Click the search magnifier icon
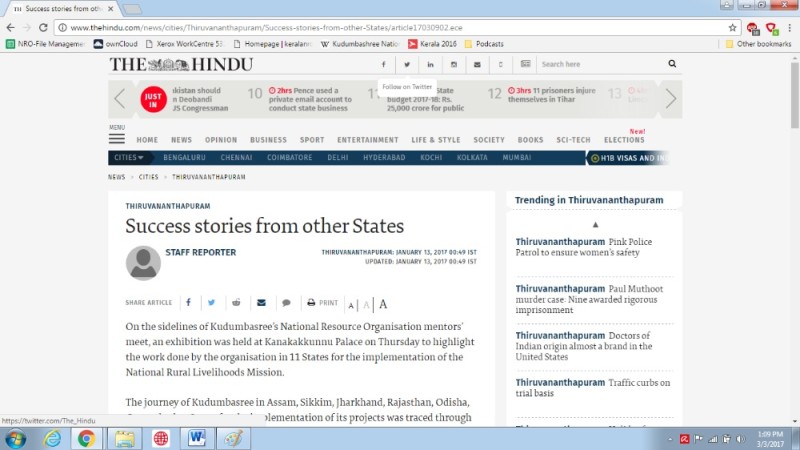Viewport: 800px width, 450px height. 672,64
